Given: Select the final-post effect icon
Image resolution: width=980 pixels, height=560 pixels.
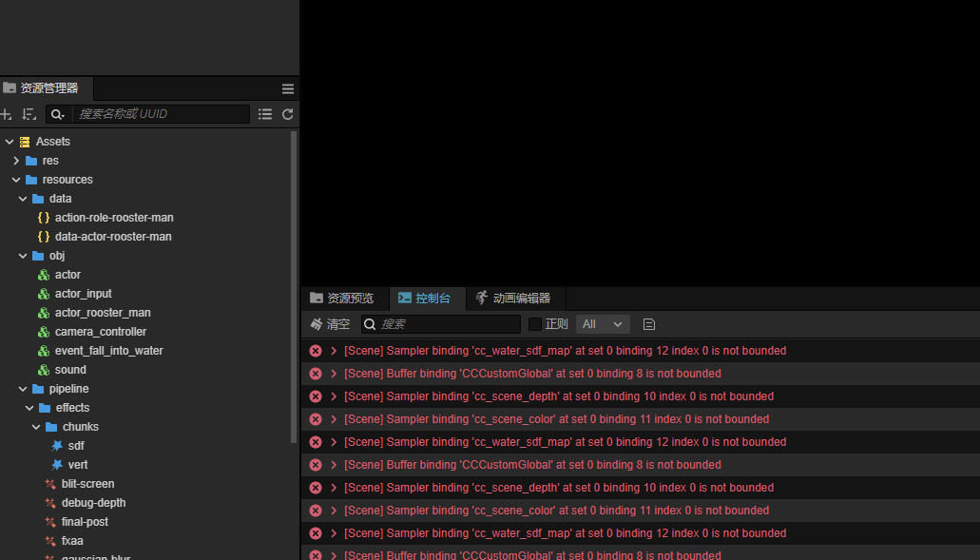Looking at the screenshot, I should point(50,522).
